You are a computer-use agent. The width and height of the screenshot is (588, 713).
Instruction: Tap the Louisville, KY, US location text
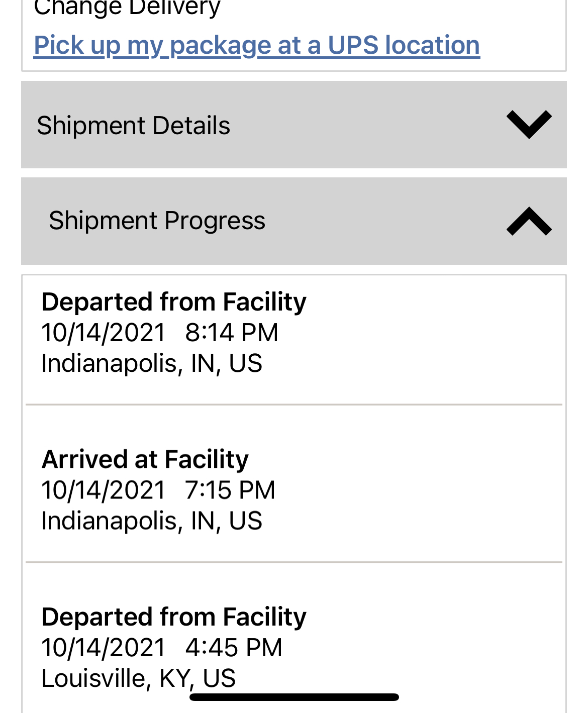tap(138, 678)
